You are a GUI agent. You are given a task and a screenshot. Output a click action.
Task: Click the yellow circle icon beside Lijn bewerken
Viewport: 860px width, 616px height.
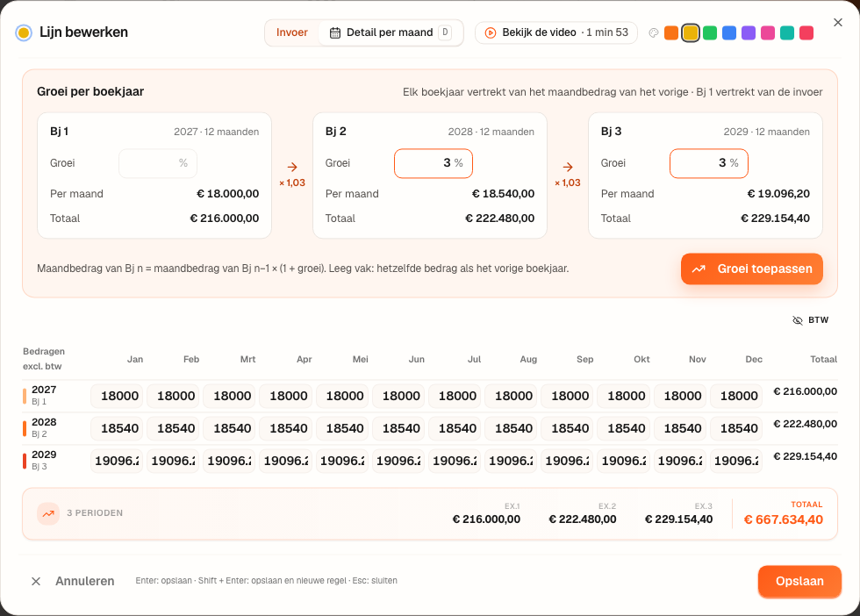tap(24, 33)
